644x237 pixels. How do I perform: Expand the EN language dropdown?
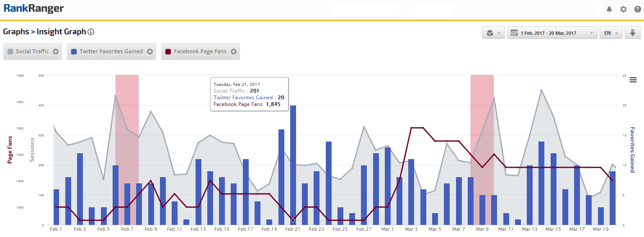click(611, 33)
